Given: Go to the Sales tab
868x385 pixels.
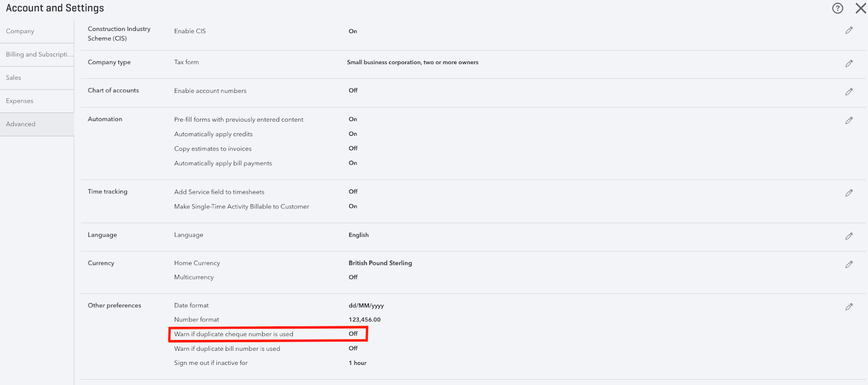Looking at the screenshot, I should click(x=14, y=78).
